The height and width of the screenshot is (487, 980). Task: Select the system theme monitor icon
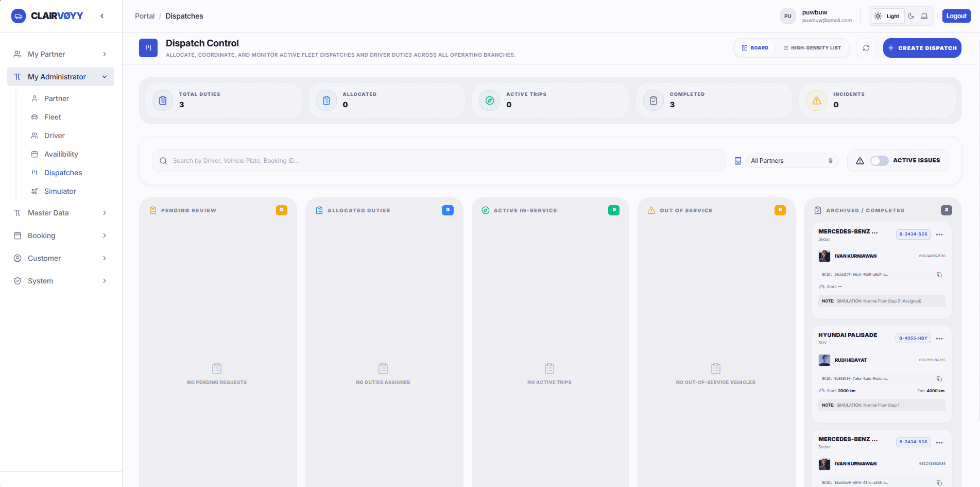coord(924,16)
